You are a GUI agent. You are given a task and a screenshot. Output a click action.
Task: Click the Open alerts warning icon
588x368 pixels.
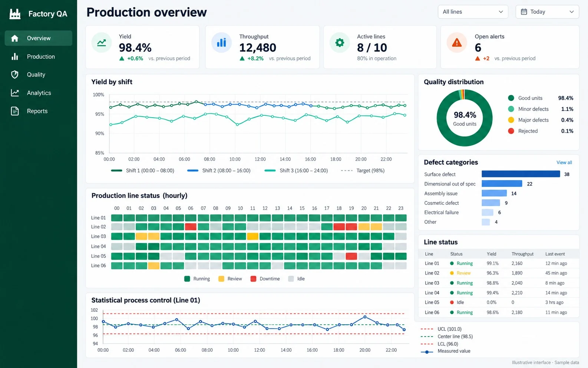pyautogui.click(x=457, y=43)
